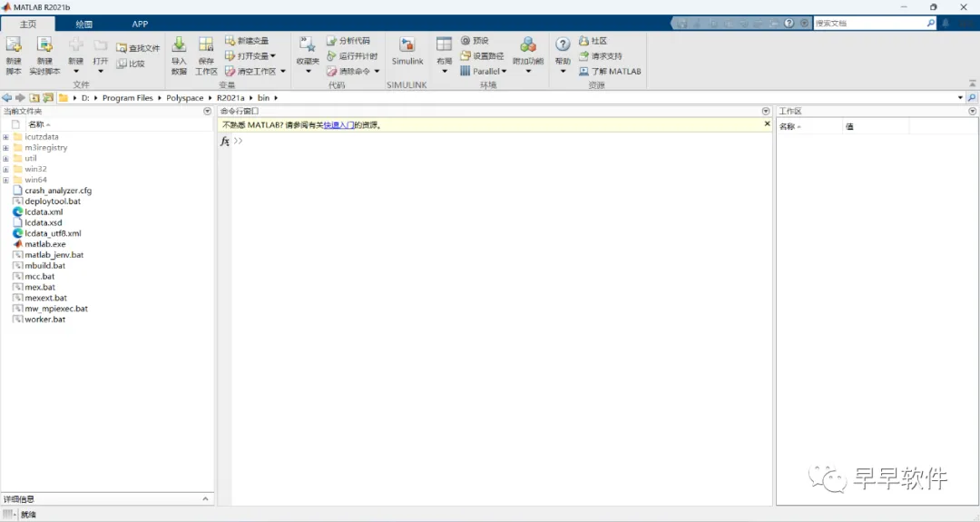The image size is (980, 522).
Task: Click the 新建变量 (New Variable) button
Action: 247,41
